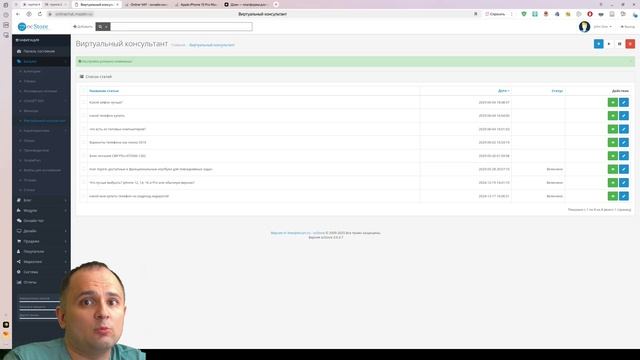This screenshot has width=640, height=360.
Task: View the "Что лучше выбрать? Iphone 12, 14, 16" entry
Action: [613, 183]
